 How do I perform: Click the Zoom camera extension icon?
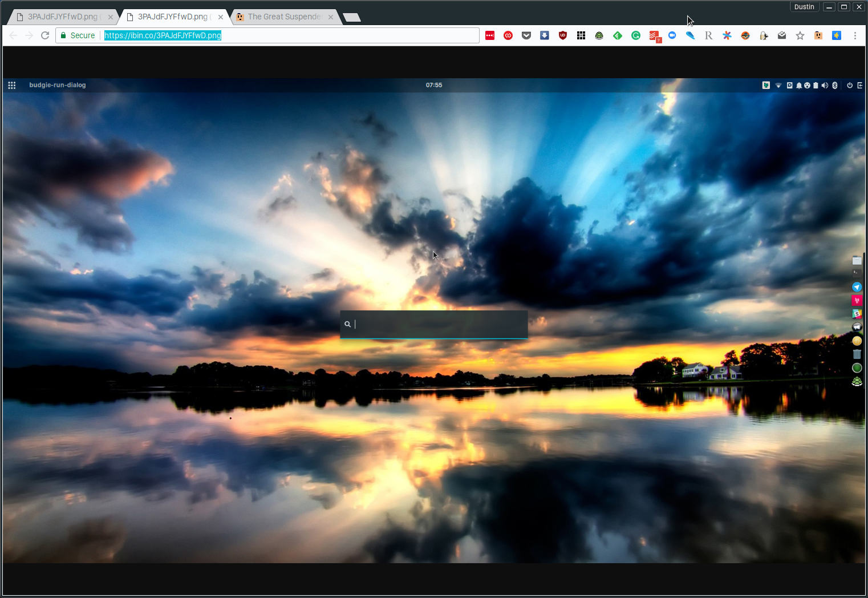point(672,35)
